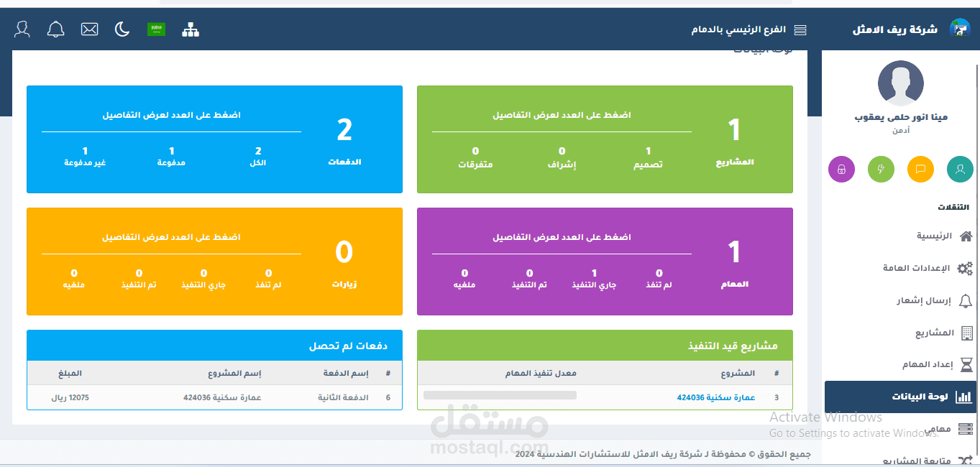Select the gears icon beside الإعدادات العامة

[963, 267]
